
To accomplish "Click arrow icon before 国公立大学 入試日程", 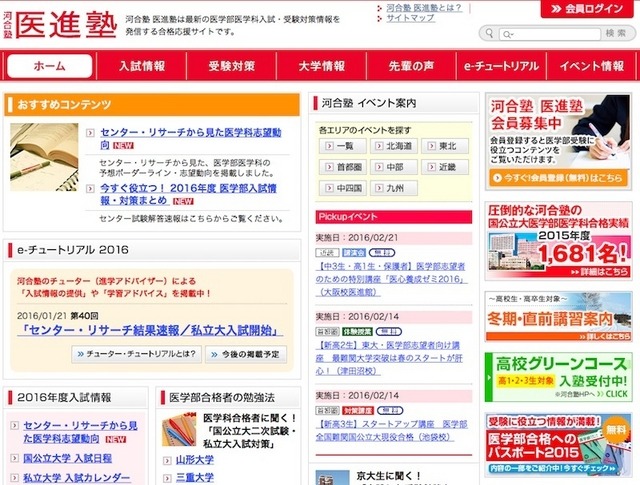I will (14, 458).
